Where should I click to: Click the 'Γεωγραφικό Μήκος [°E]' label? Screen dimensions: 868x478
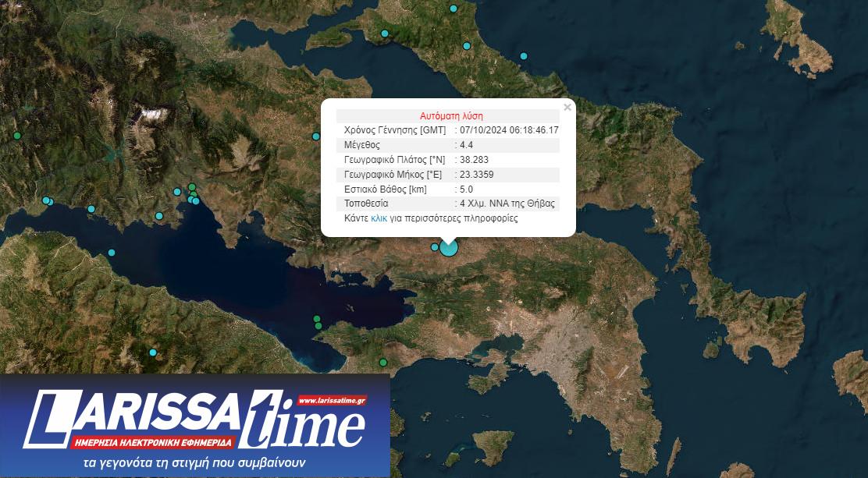(395, 174)
